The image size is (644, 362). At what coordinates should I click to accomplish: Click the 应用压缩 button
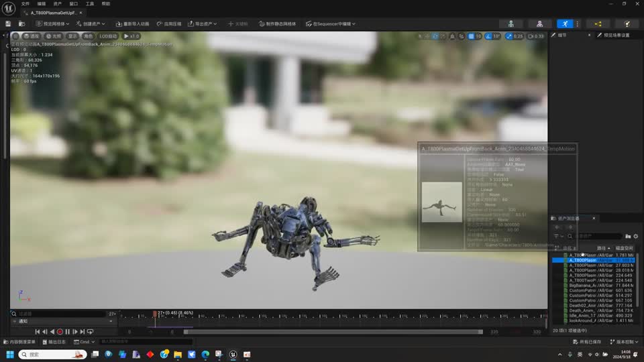[169, 23]
